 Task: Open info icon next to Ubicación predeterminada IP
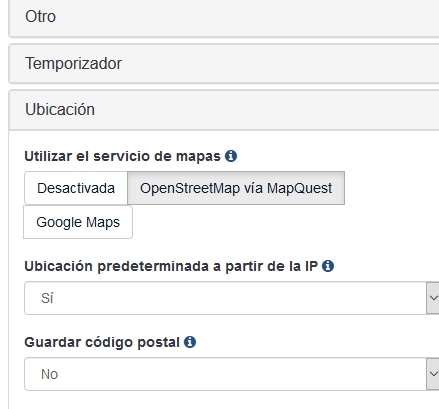pyautogui.click(x=328, y=266)
